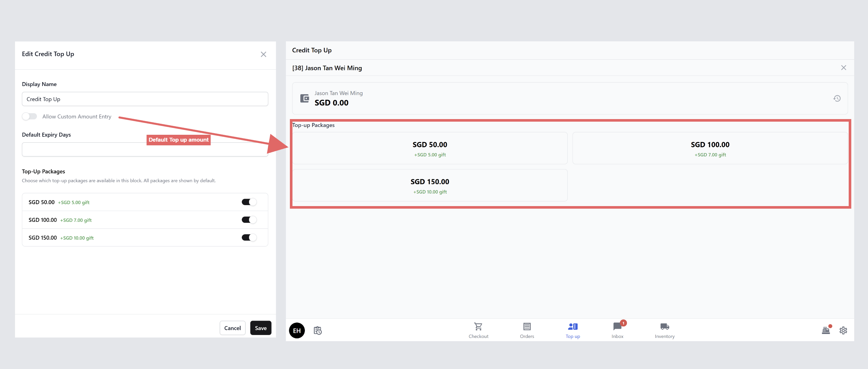Turn off the SGD 150.00 package toggle

(x=249, y=237)
